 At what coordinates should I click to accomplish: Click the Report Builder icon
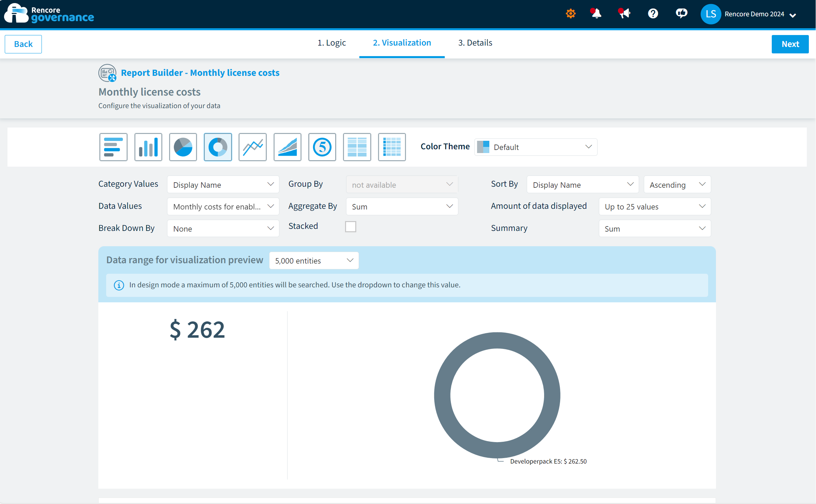[x=107, y=73]
